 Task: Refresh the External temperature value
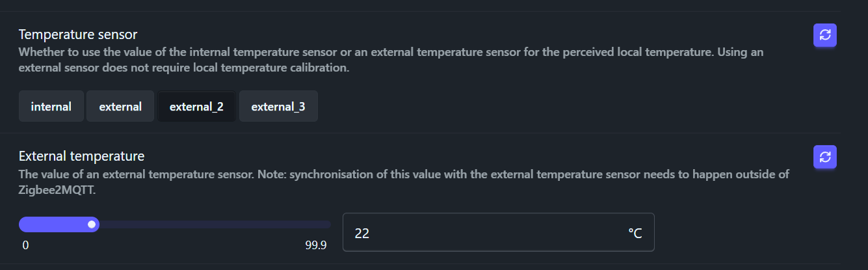pyautogui.click(x=824, y=157)
